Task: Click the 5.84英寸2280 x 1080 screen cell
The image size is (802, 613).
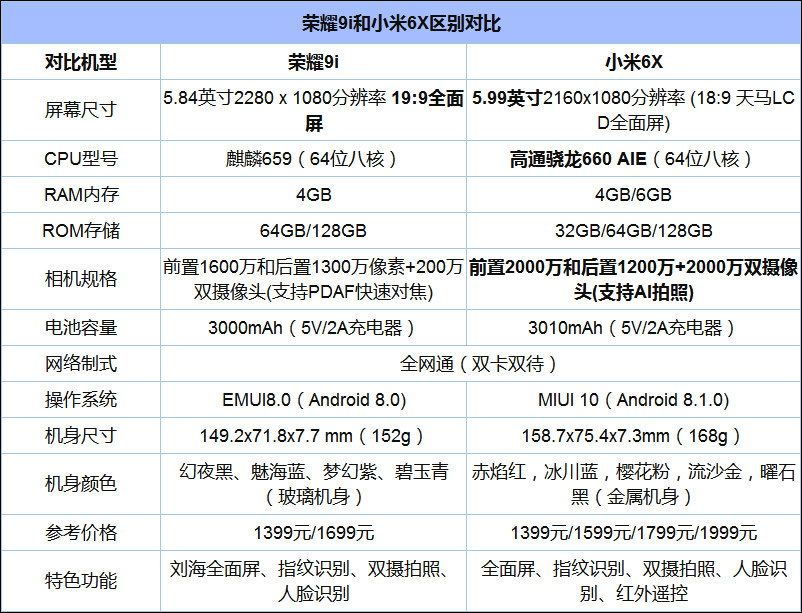Action: tap(313, 110)
